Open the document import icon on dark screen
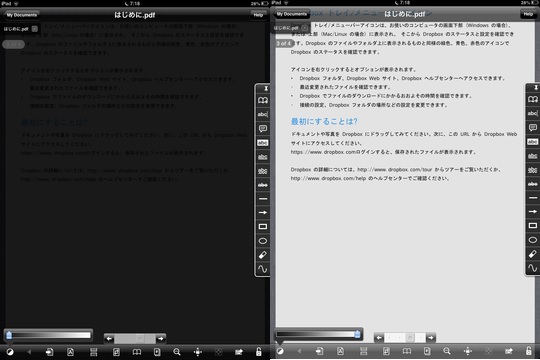 pos(50,352)
